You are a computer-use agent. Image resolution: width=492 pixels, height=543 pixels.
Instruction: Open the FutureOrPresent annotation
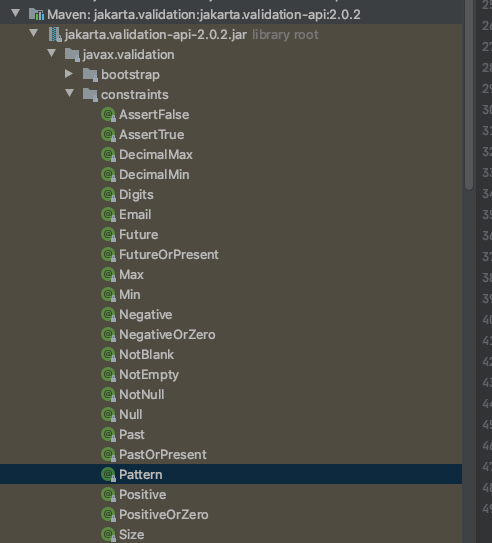click(169, 255)
